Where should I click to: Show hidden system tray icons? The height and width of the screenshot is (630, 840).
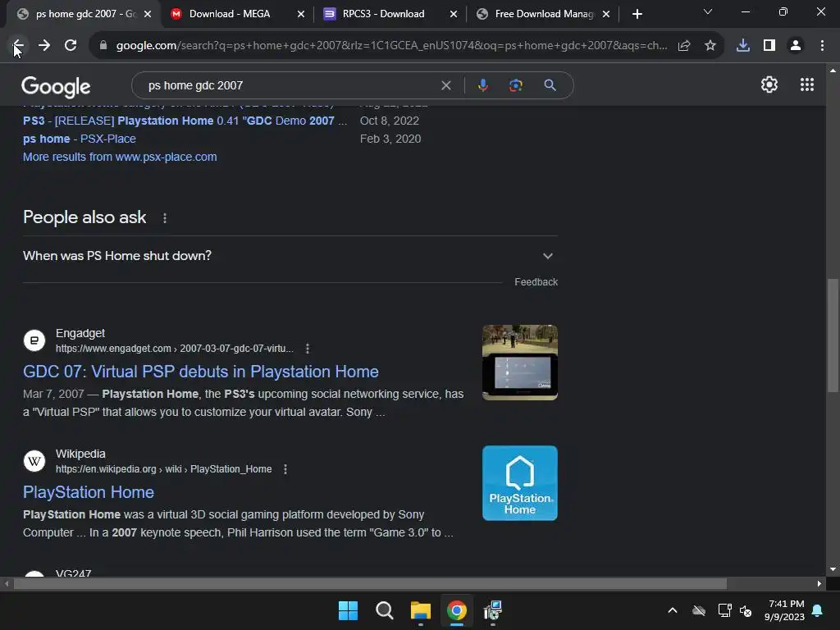click(673, 610)
